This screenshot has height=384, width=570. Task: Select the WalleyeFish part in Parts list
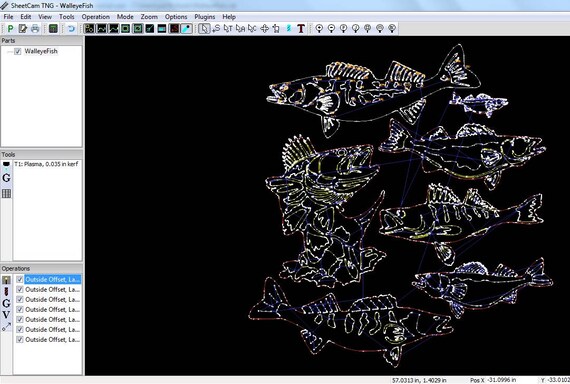(x=41, y=51)
